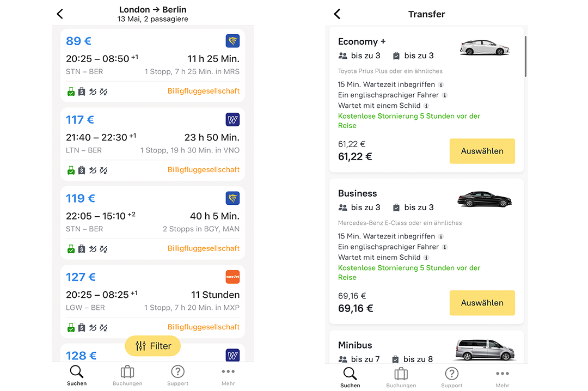588x391 pixels.
Task: Select the Economy + transfer with Auswählen
Action: coord(482,151)
